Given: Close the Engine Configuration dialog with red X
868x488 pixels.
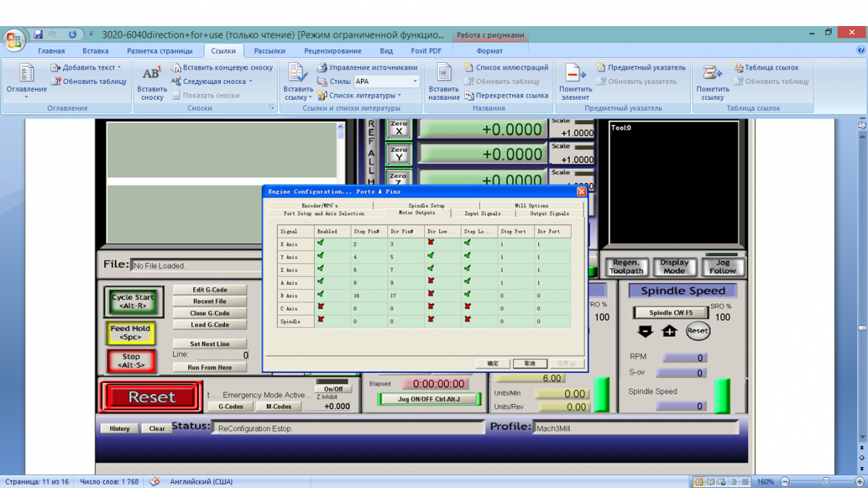Looking at the screenshot, I should pyautogui.click(x=582, y=192).
